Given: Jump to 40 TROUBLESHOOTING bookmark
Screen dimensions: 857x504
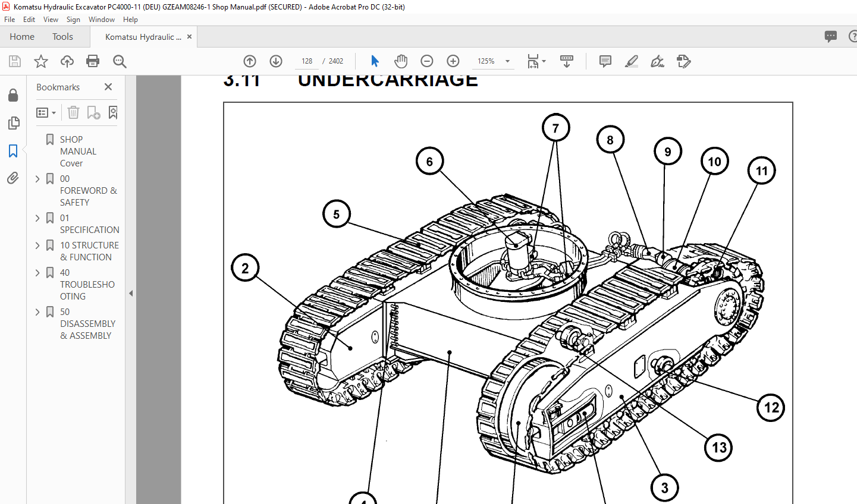Looking at the screenshot, I should coord(87,284).
